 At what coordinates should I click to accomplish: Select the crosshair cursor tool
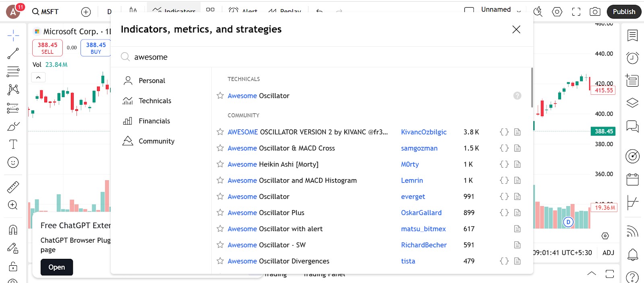pos(13,35)
